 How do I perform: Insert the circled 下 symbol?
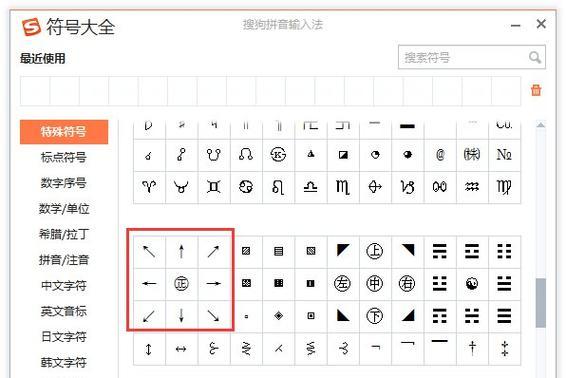point(375,316)
